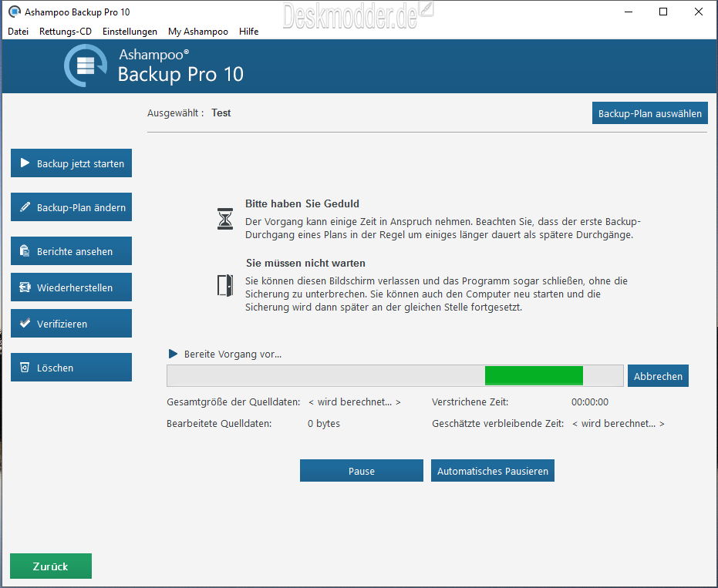
Task: Click the Bitte haben Sie Geduld heading
Action: pos(302,203)
